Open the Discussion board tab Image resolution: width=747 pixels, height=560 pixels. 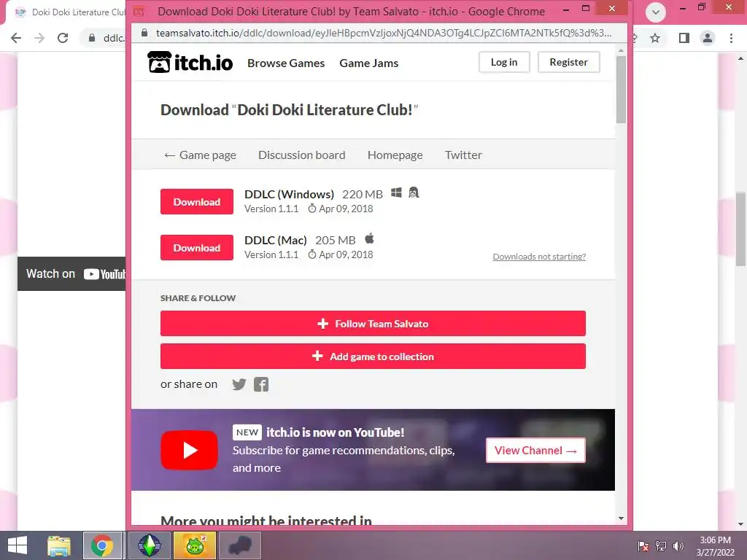coord(301,155)
